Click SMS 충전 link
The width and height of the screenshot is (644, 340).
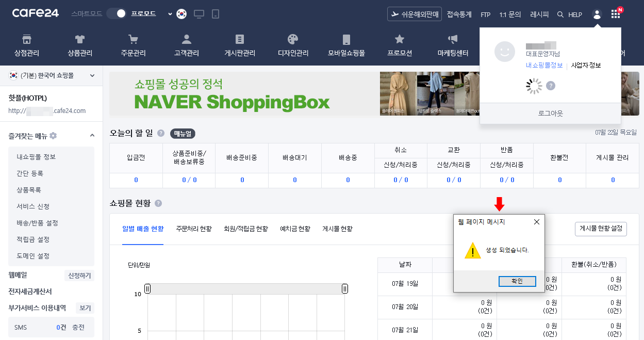point(78,327)
